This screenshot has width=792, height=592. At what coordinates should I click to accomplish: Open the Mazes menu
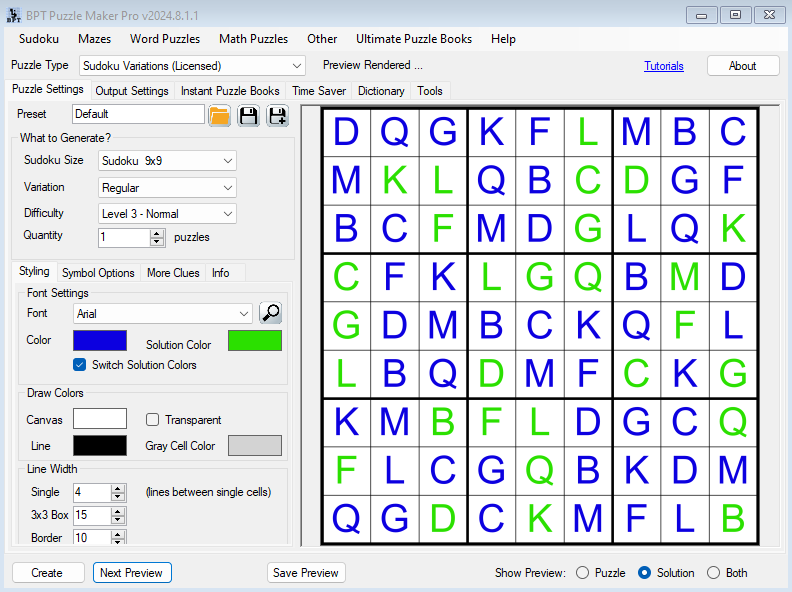[x=94, y=39]
